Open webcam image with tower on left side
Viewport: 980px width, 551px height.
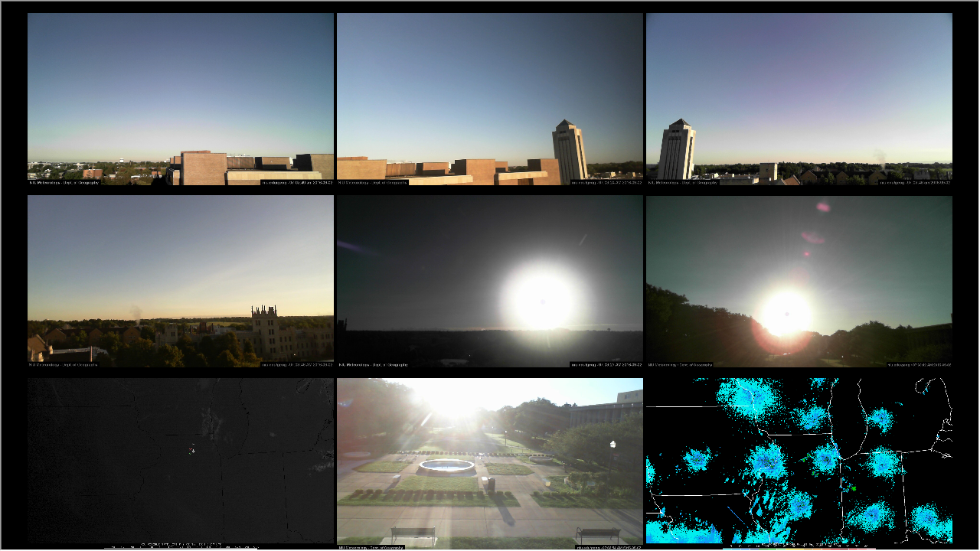(799, 98)
